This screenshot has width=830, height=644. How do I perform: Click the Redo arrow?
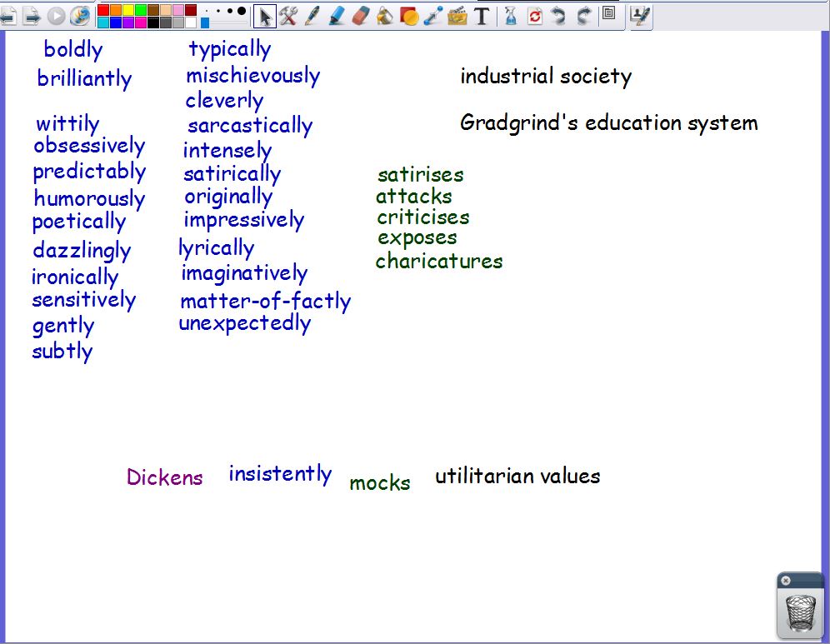[583, 15]
